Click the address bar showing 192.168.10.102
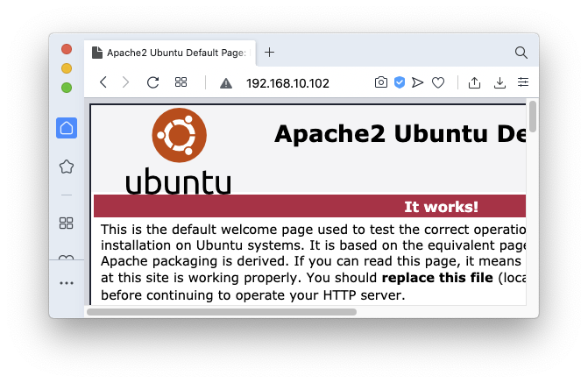 tap(287, 83)
